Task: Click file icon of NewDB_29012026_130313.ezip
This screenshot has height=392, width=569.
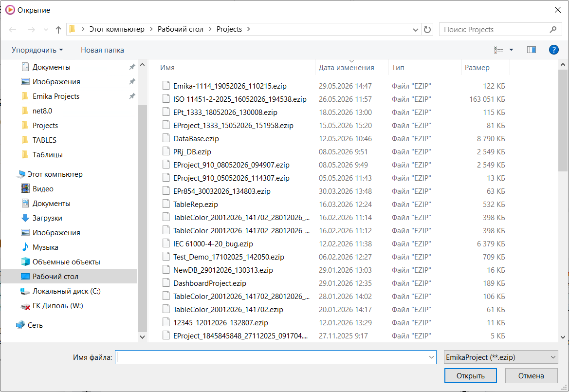Action: (166, 270)
